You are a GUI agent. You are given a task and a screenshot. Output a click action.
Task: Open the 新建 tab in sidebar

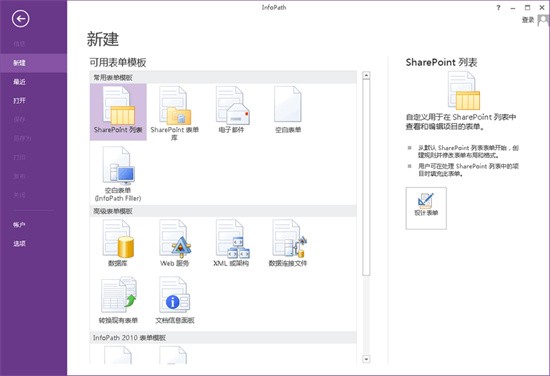pos(33,63)
